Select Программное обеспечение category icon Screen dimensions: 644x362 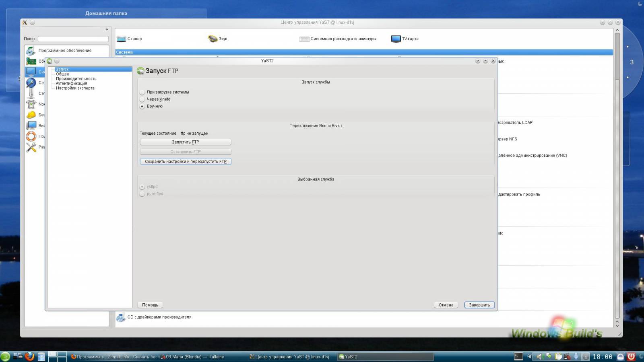click(31, 51)
